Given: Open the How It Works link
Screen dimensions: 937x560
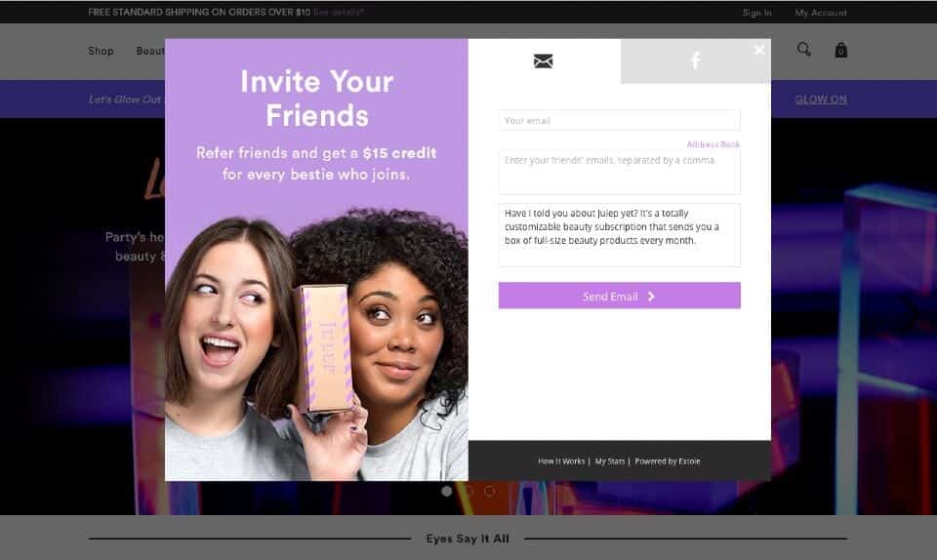Looking at the screenshot, I should coord(561,461).
